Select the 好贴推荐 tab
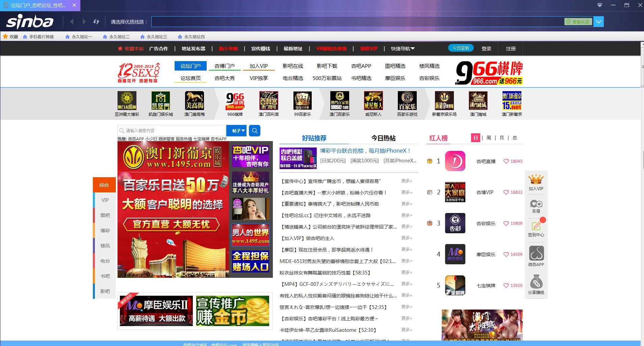This screenshot has width=644, height=346. point(314,138)
